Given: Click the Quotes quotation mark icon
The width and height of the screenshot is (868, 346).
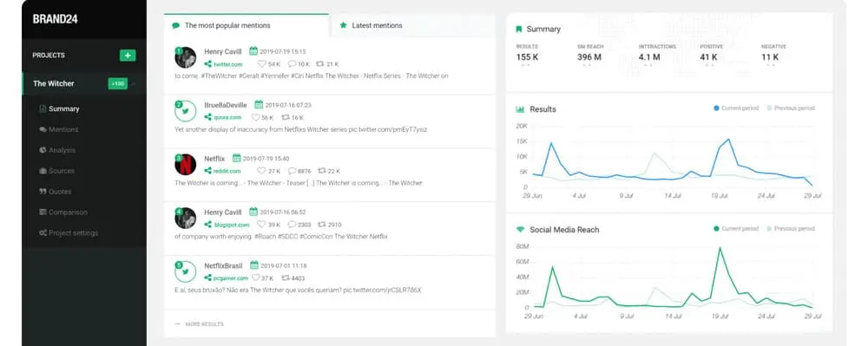Looking at the screenshot, I should pyautogui.click(x=43, y=192).
